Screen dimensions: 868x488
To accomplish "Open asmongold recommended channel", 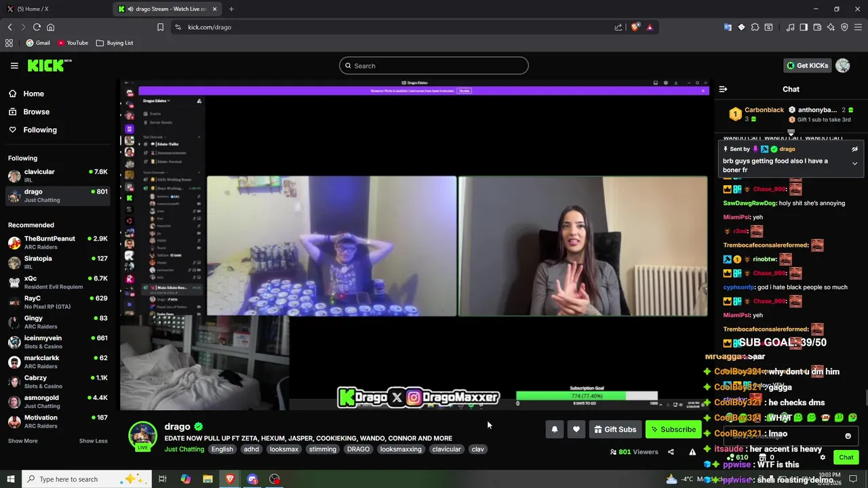I will (57, 401).
